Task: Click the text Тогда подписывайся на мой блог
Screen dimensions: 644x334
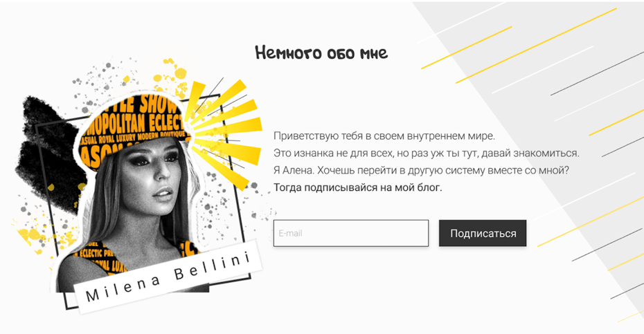Action: [x=358, y=187]
